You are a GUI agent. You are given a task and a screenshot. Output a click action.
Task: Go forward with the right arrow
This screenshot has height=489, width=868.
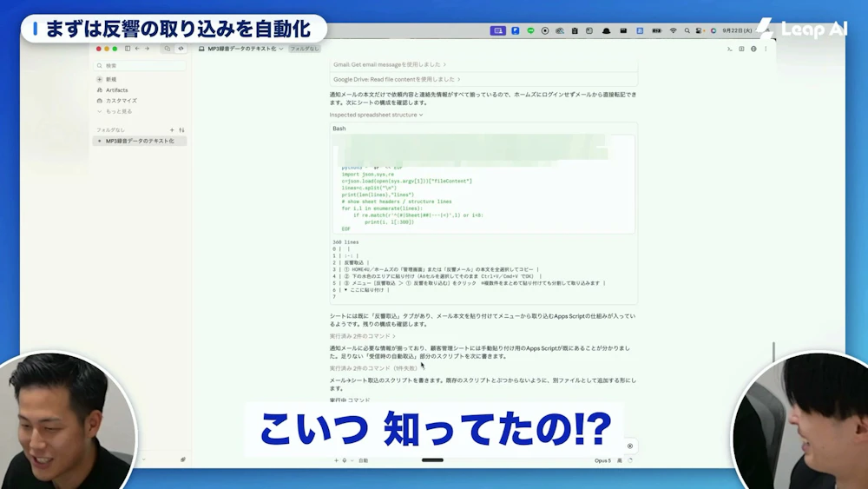tap(148, 49)
